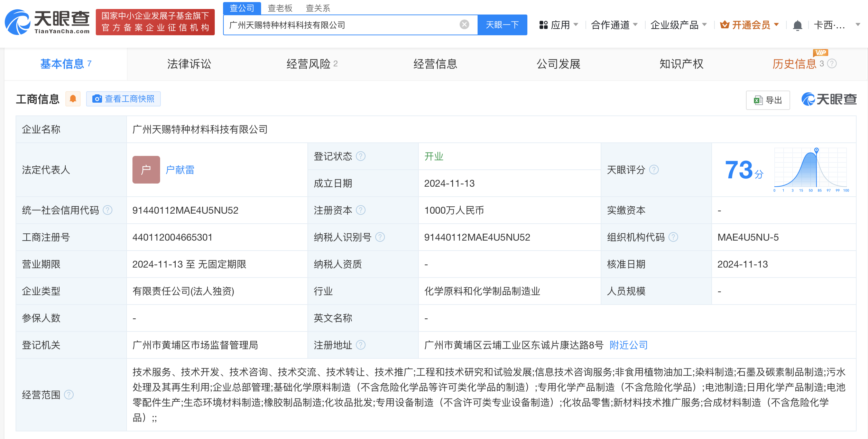Switch to 查老板 search mode tab
The height and width of the screenshot is (439, 868).
280,8
